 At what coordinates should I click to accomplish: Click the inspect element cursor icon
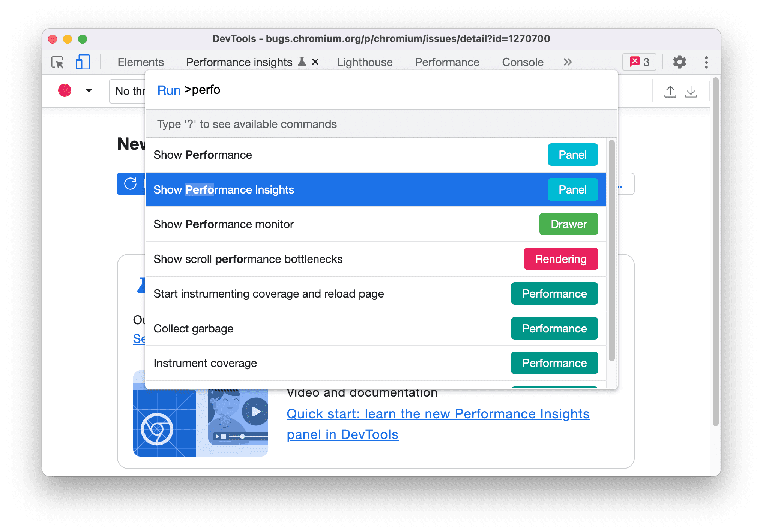click(x=58, y=62)
